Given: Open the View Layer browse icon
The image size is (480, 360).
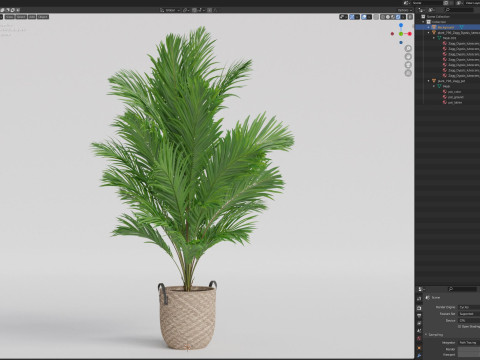Looking at the screenshot, I should tap(460, 3).
